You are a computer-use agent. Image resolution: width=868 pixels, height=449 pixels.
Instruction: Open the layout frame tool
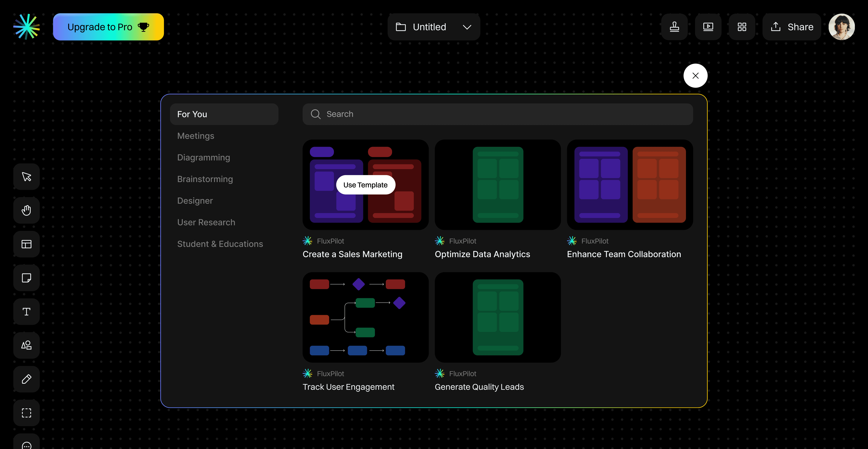coord(26,244)
